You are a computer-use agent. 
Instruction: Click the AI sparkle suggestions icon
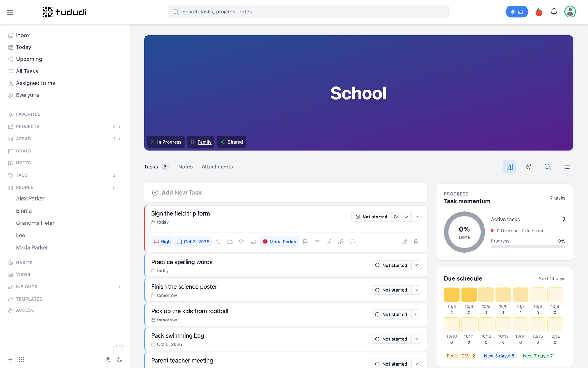click(528, 167)
